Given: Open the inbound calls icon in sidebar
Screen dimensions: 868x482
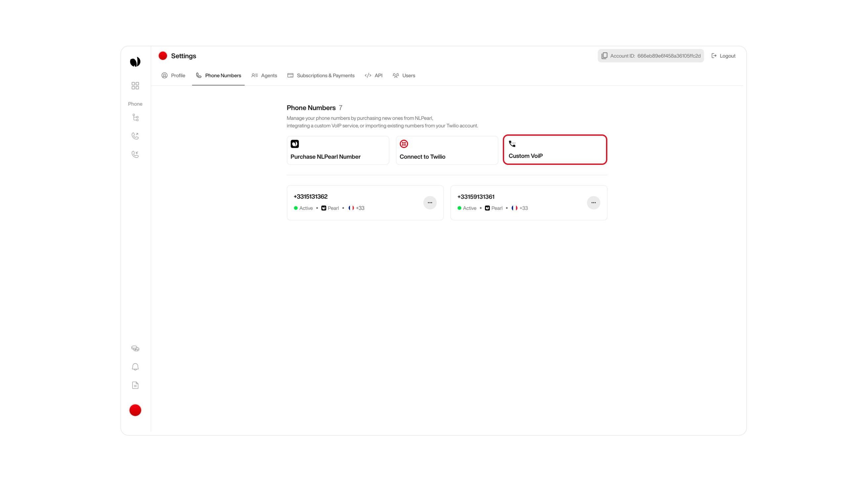Looking at the screenshot, I should pyautogui.click(x=135, y=154).
